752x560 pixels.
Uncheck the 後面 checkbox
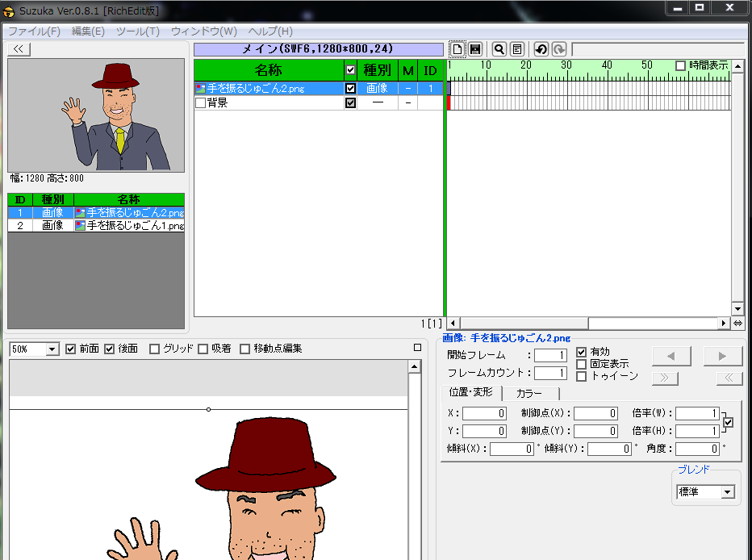coord(110,349)
